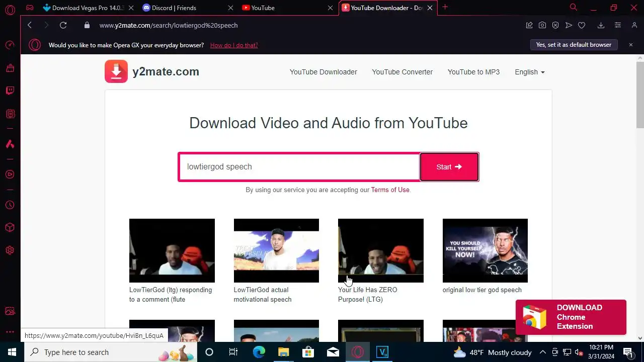Screen dimensions: 644x362
Task: Expand the English language dropdown
Action: tap(530, 72)
